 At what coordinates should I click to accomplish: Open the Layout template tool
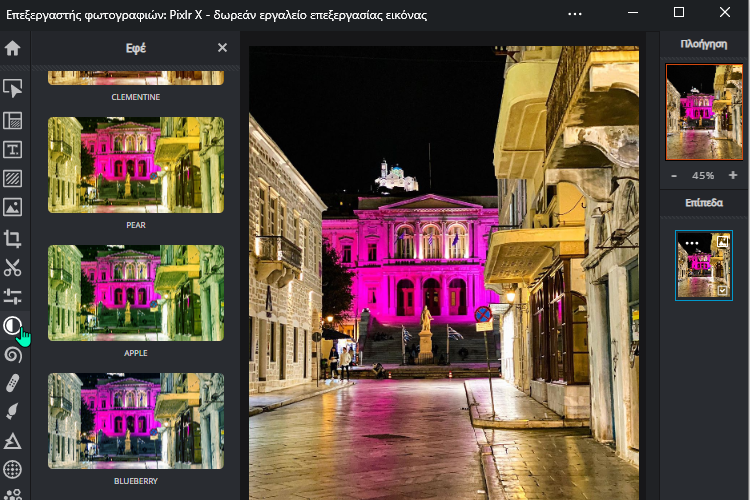pyautogui.click(x=13, y=120)
